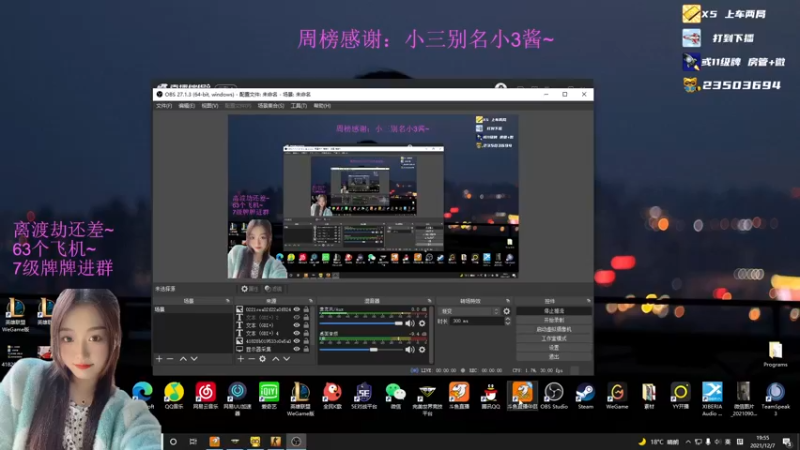800x450 pixels.
Task: Pop out the 转场特效 dock panel
Action: coord(508,301)
